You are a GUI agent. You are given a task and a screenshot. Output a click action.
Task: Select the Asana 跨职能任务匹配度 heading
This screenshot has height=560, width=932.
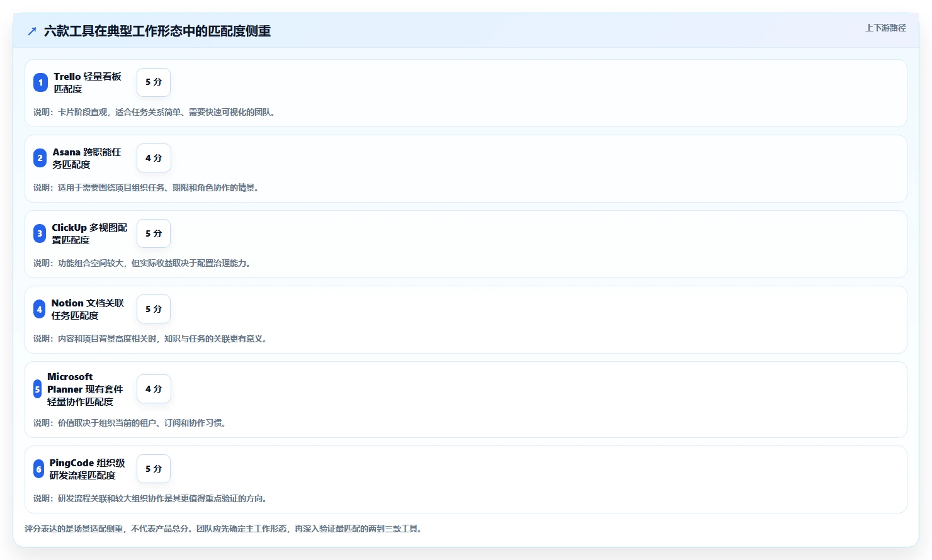tap(87, 158)
